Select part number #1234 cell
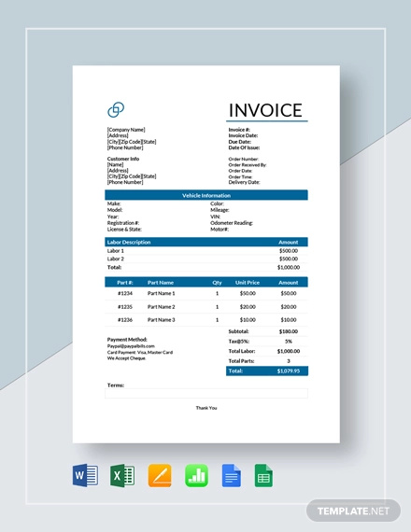This screenshot has height=532, width=411. pos(125,293)
